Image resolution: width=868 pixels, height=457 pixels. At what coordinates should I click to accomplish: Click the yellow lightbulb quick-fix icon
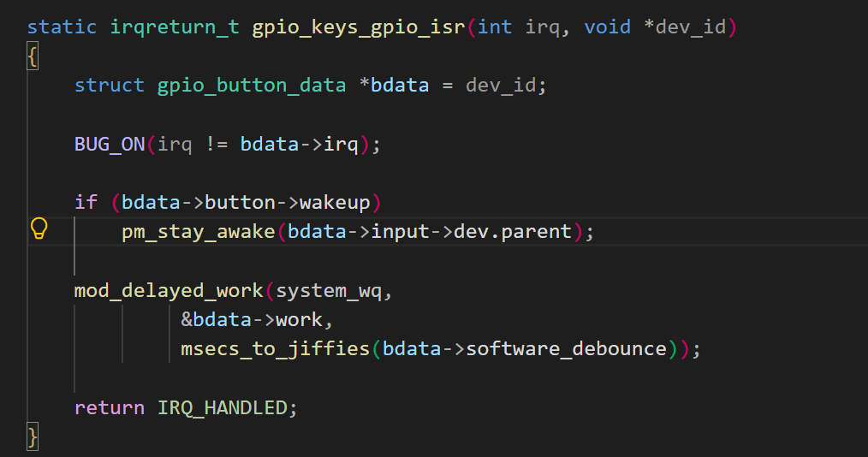(x=39, y=228)
